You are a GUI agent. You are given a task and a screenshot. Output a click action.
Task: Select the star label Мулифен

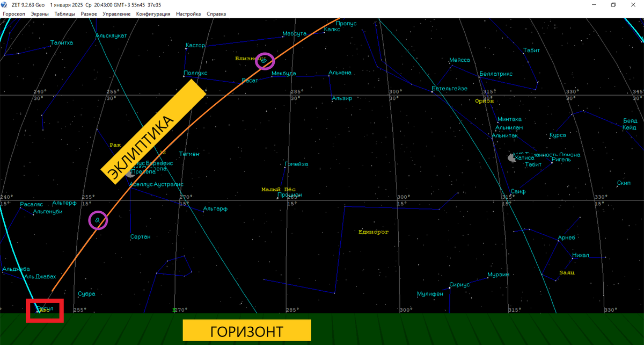tap(430, 294)
